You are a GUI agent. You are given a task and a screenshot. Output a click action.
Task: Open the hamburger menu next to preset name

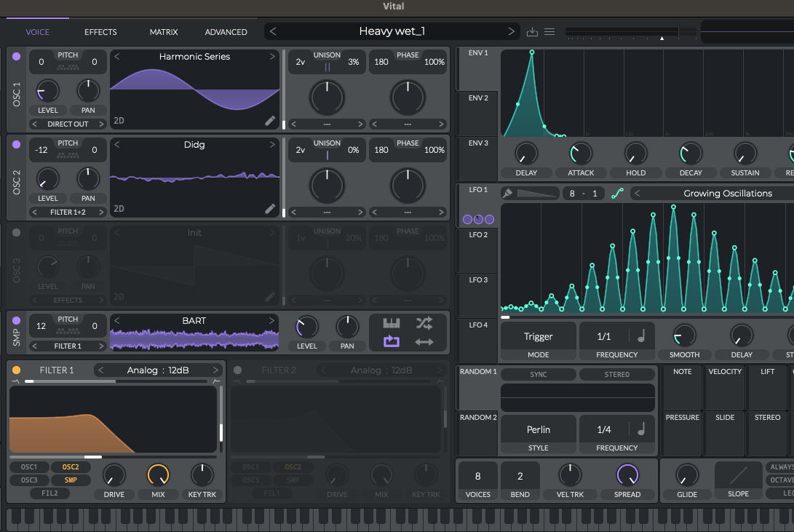pos(549,32)
